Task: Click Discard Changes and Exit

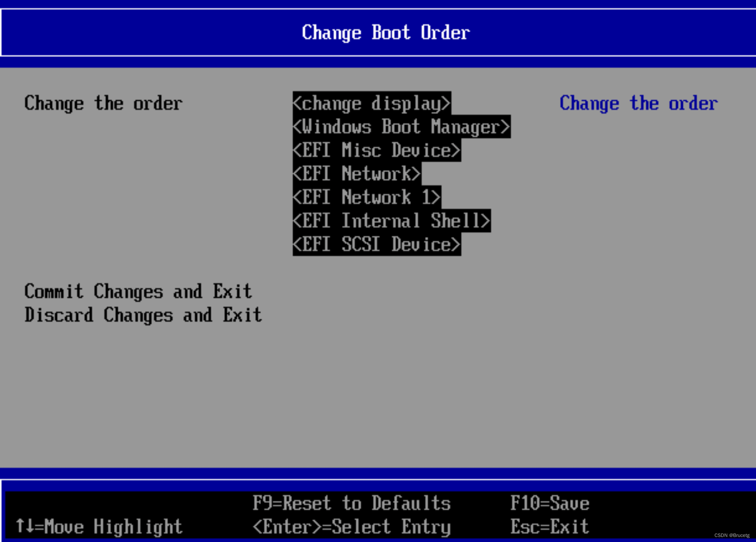Action: (143, 315)
